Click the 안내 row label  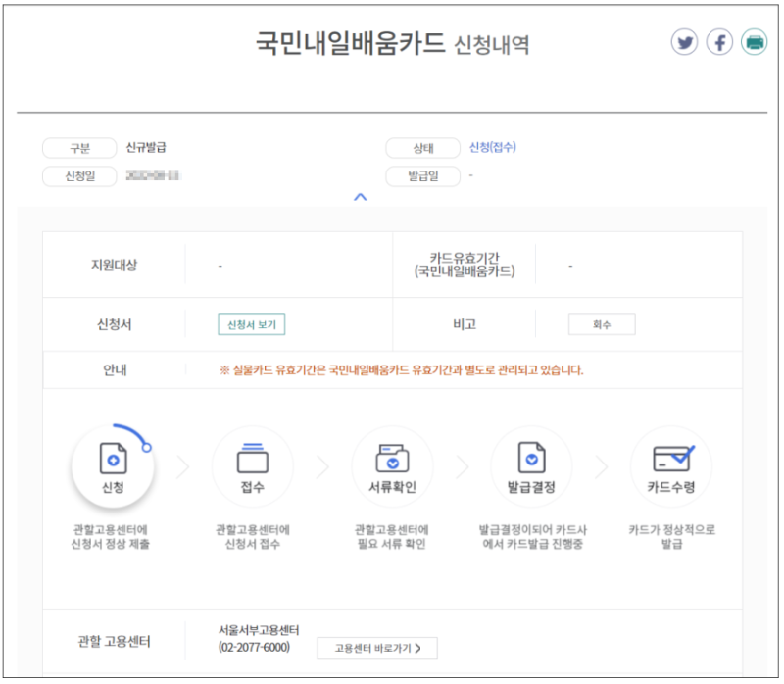[115, 370]
